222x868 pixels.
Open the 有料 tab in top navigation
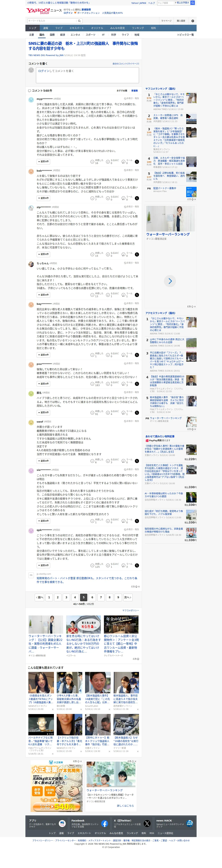(153, 28)
